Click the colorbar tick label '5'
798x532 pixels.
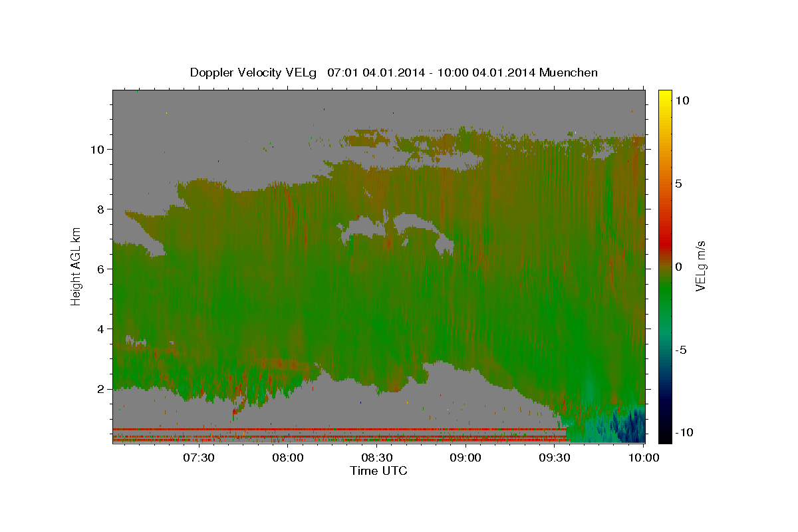pos(679,184)
